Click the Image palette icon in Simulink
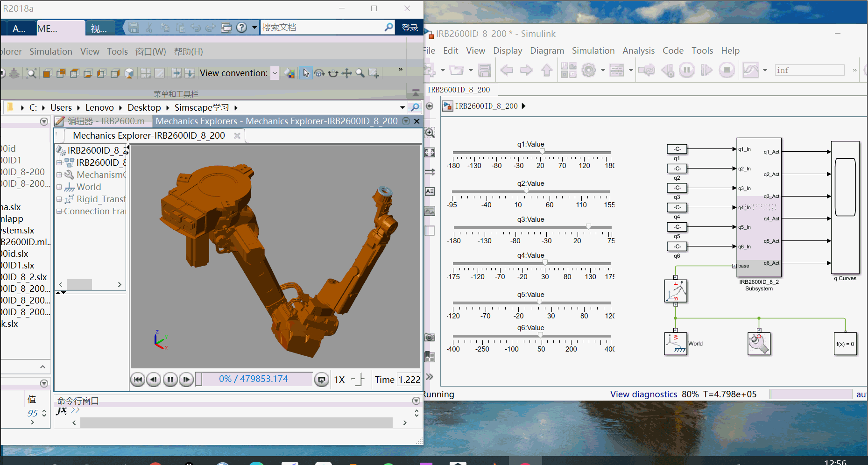The image size is (868, 465). click(430, 211)
